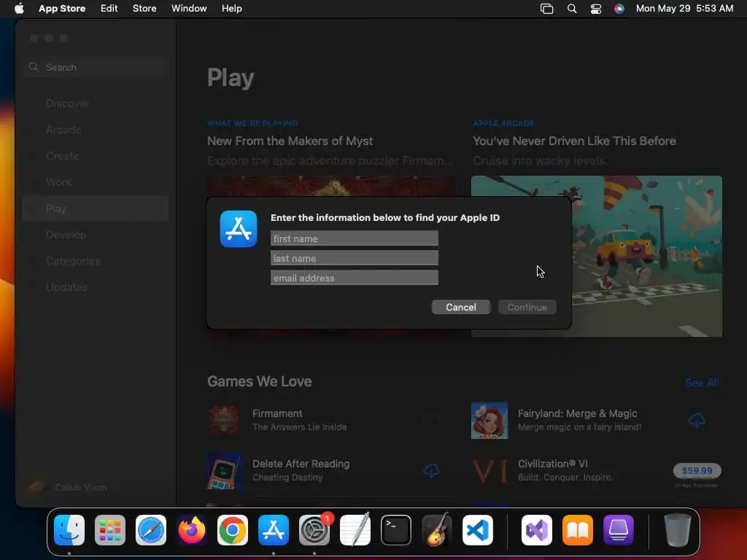Open Books from the Dock
Image resolution: width=747 pixels, height=560 pixels.
click(x=578, y=530)
